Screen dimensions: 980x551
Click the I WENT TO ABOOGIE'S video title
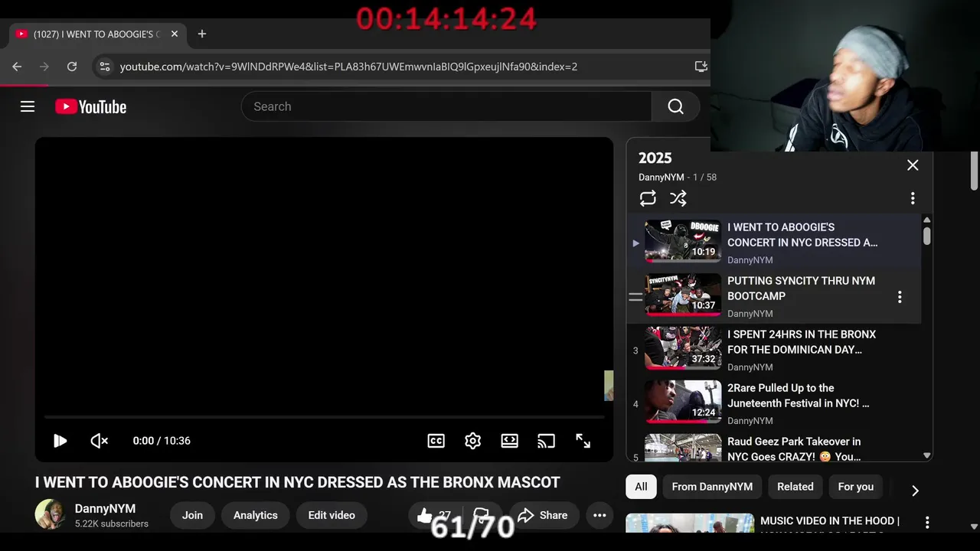coord(298,483)
